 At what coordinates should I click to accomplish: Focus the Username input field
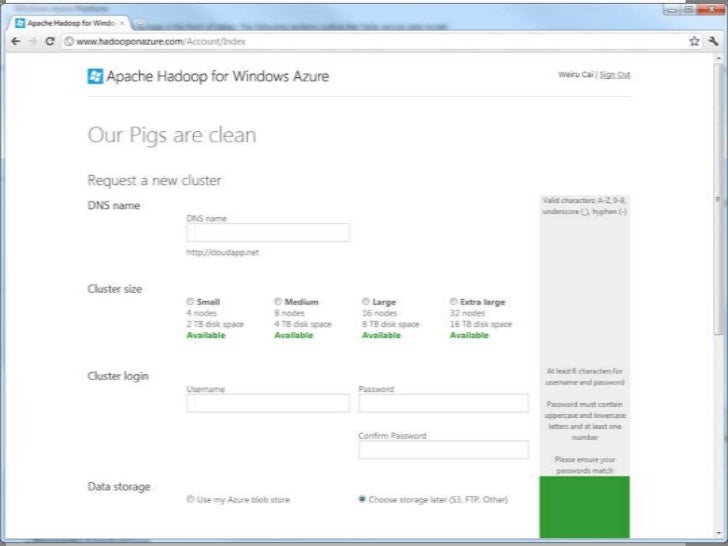[x=268, y=403]
